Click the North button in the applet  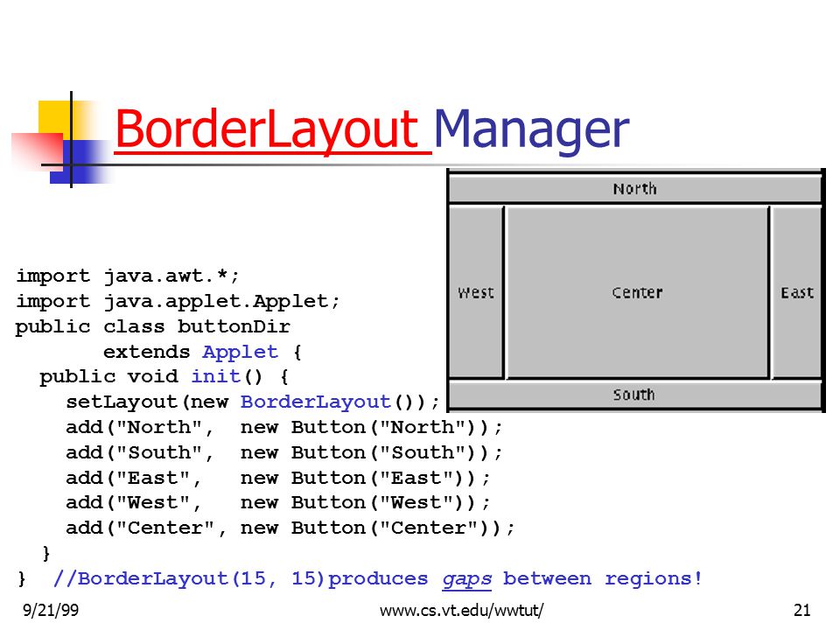click(x=635, y=189)
